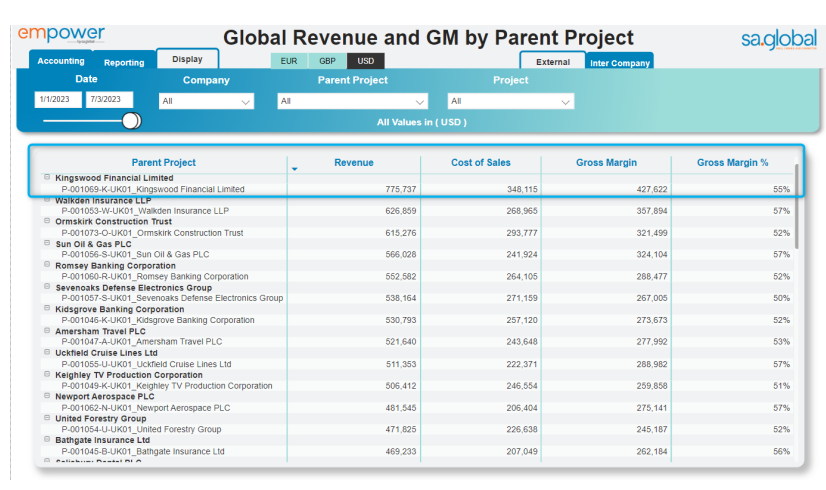Select project P-001069-K-UK01_Kingswood Financial Limited
This screenshot has height=490, width=826.
pyautogui.click(x=153, y=189)
